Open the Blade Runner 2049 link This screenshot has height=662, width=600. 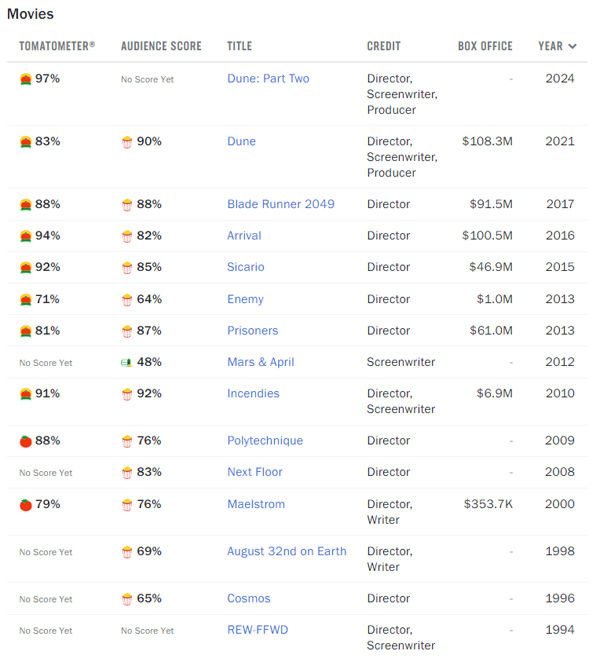(x=281, y=204)
